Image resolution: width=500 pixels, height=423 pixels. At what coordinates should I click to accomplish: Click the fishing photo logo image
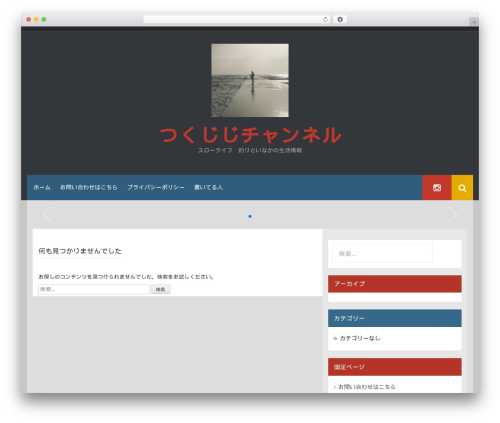coord(250,80)
